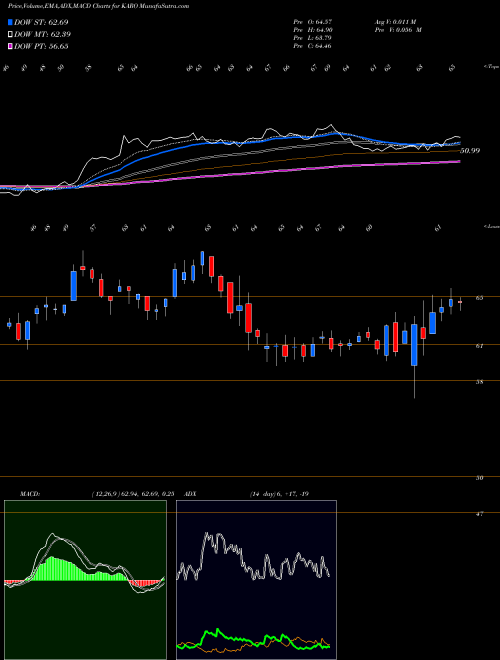Click the 65 price axis label

pyautogui.click(x=479, y=298)
